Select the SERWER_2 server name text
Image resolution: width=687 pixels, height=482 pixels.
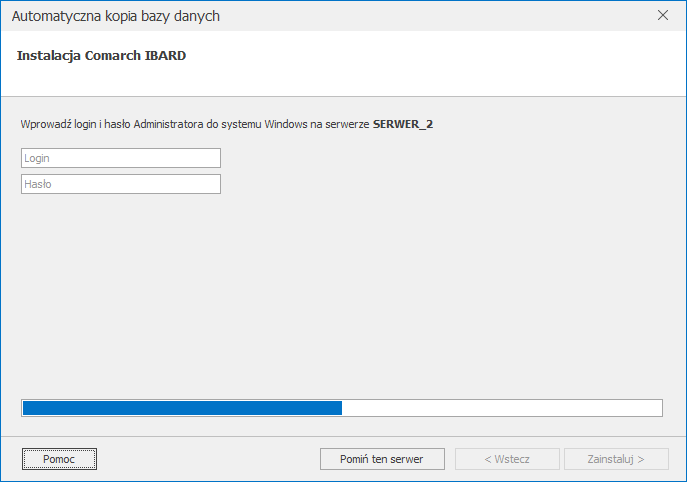[403, 124]
